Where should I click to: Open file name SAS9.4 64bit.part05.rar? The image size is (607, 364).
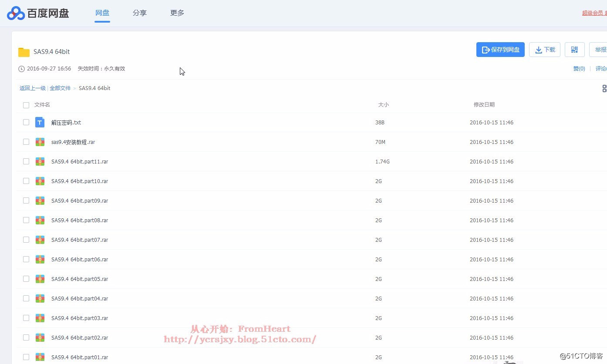80,279
